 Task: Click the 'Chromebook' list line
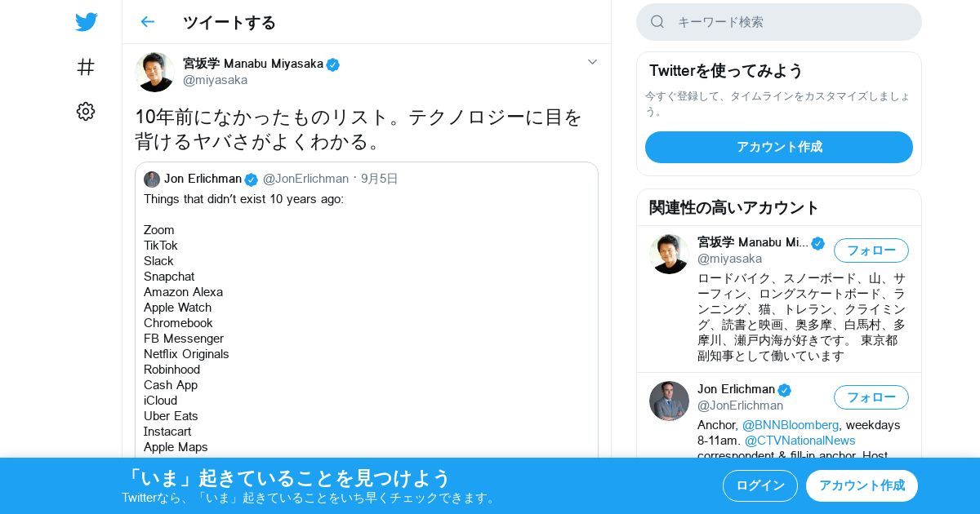(178, 323)
